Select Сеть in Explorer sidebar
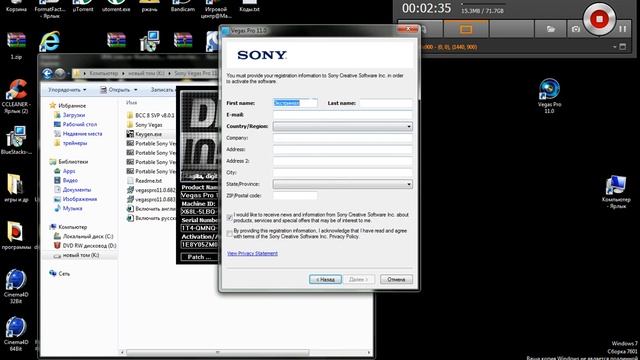This screenshot has width=640, height=360. point(59,273)
